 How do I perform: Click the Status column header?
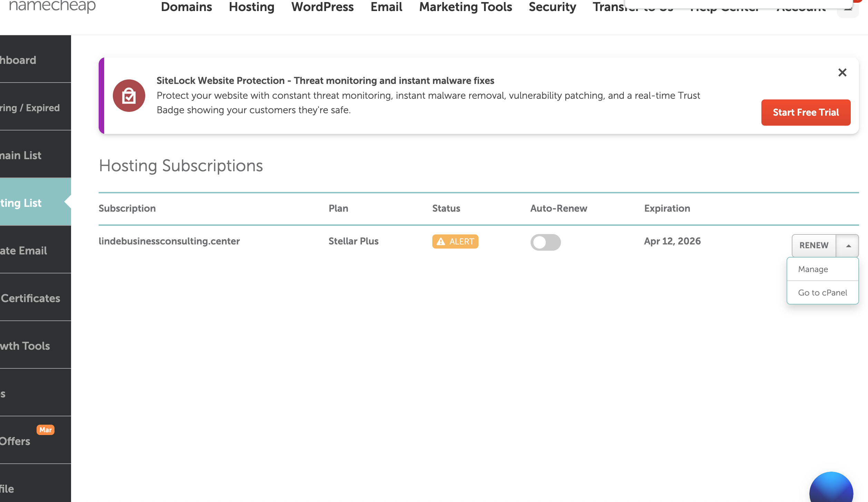tap(446, 209)
